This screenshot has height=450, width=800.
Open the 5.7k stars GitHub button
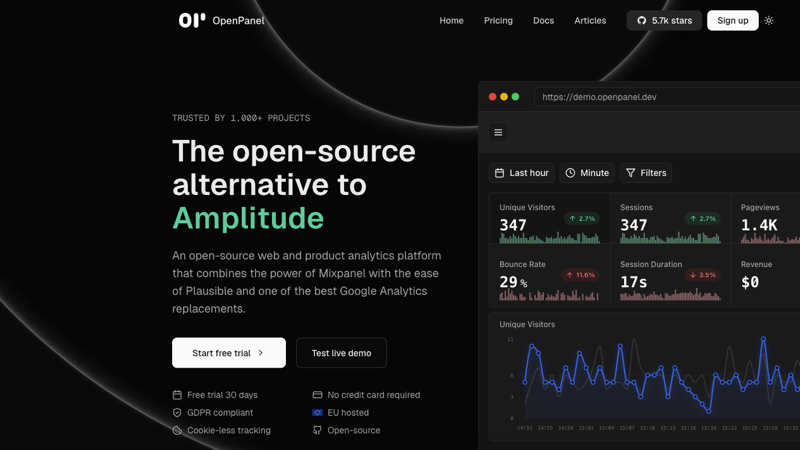point(664,20)
